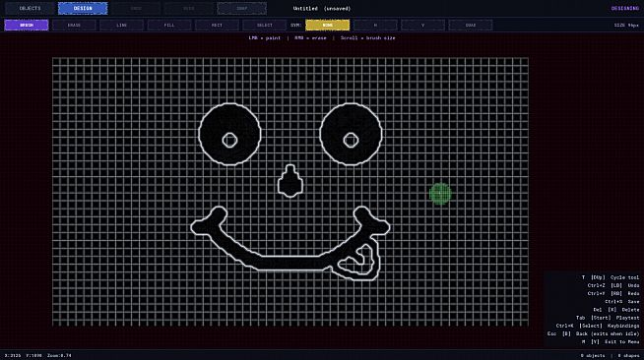Toggle the SNAP button in top bar
Screen dimensions: 644x360
241,8
